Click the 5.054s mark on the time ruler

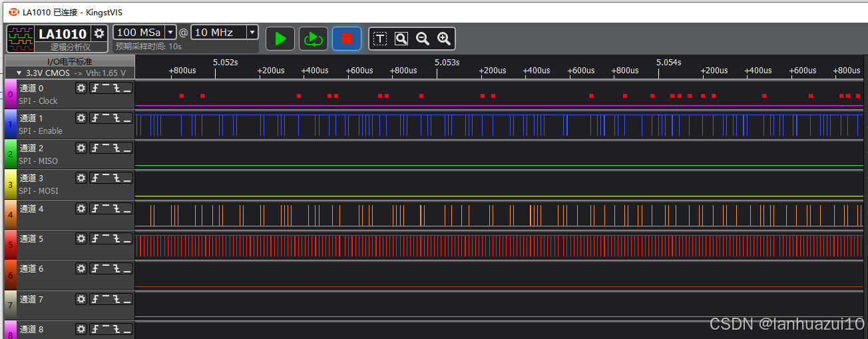coord(668,62)
